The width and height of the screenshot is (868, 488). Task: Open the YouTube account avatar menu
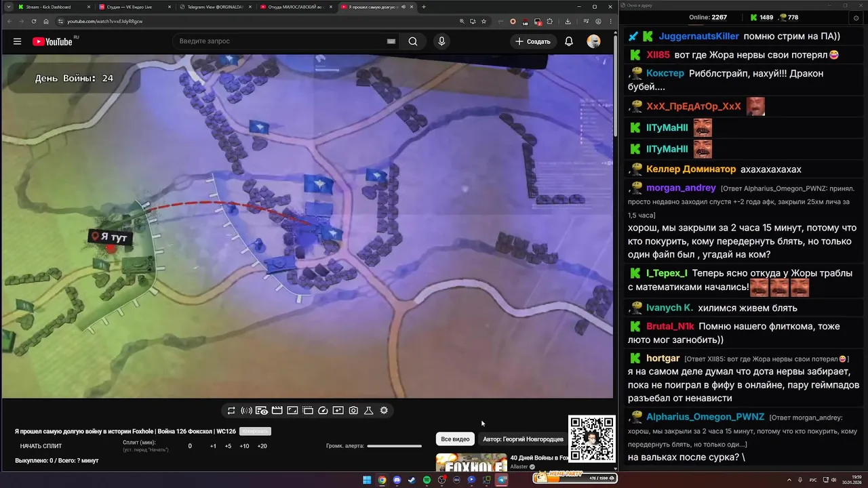[x=593, y=41]
